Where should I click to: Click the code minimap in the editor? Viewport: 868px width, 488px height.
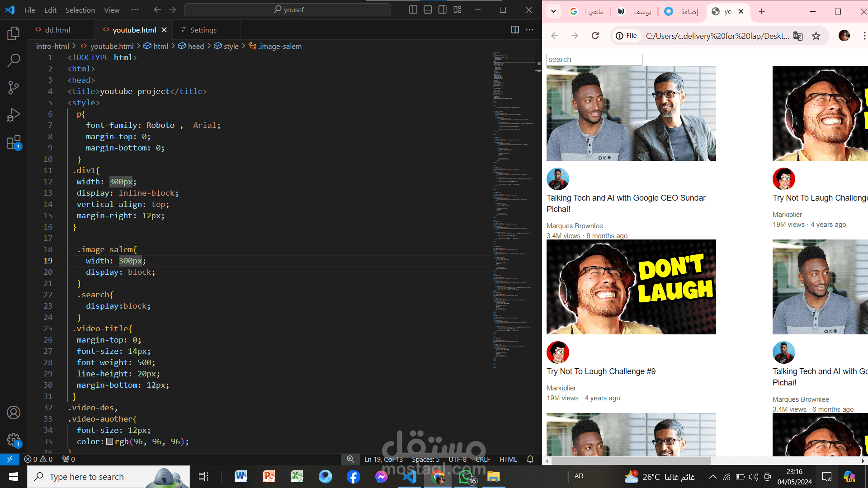[x=513, y=210]
